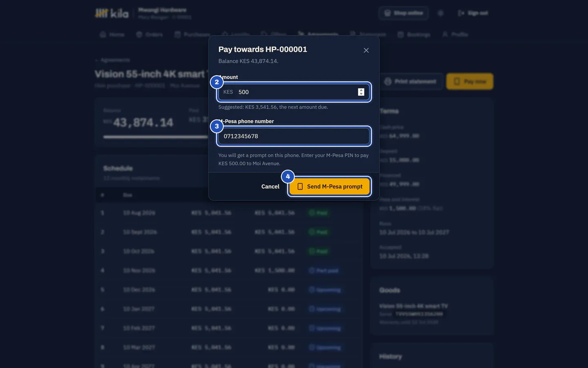Open the Profile nav tab

click(455, 34)
